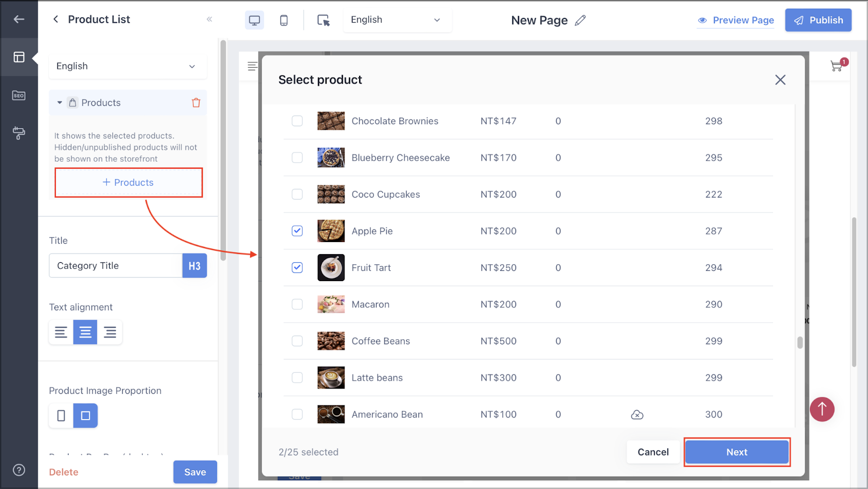
Task: Go back from Product List panel
Action: [x=55, y=20]
